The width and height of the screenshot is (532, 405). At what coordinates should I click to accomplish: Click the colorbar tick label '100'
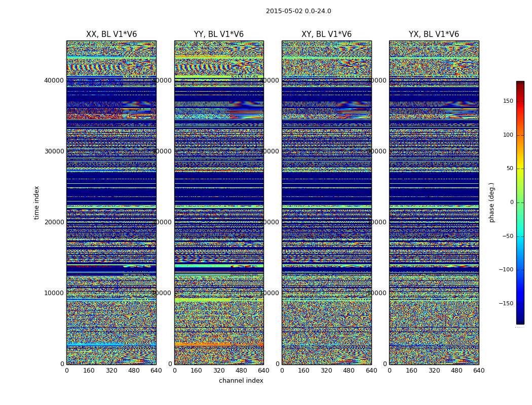(508, 135)
